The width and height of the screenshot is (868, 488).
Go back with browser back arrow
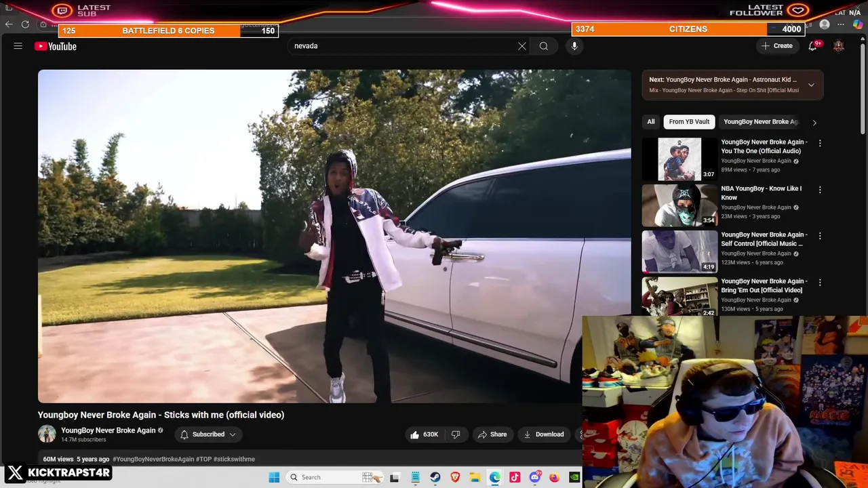click(x=9, y=24)
